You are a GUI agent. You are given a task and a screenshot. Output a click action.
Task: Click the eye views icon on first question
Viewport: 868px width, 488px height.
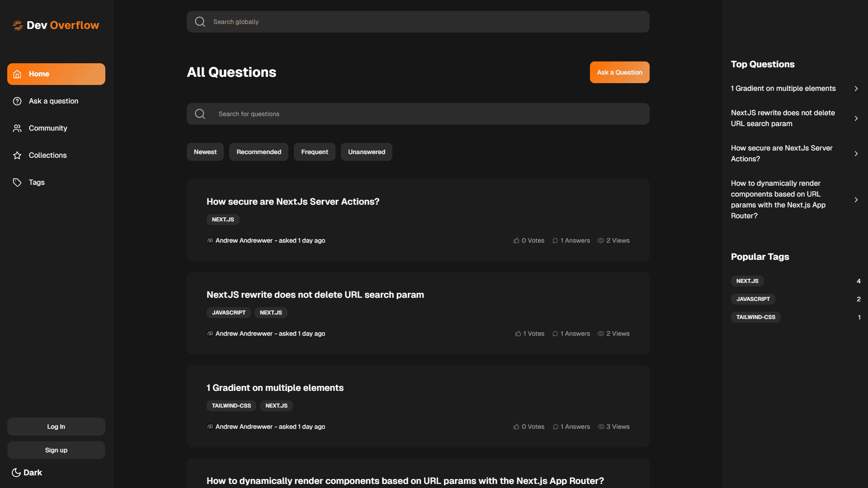[x=601, y=240]
